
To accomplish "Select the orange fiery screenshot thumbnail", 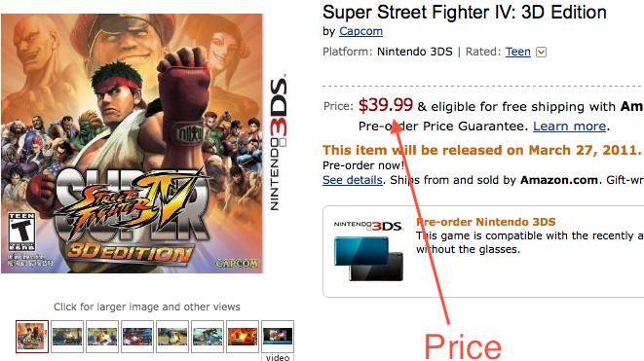I will [243, 337].
